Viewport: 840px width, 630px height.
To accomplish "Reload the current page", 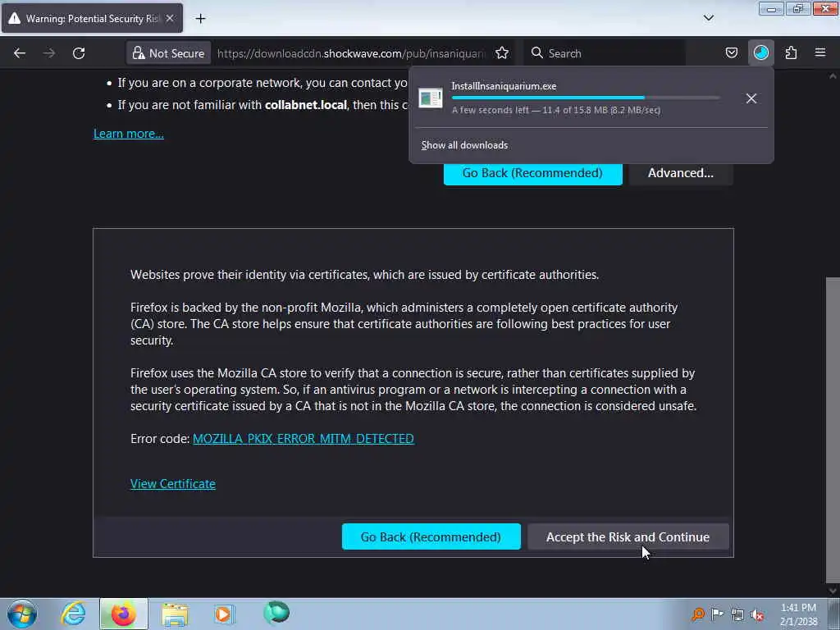I will click(x=79, y=53).
